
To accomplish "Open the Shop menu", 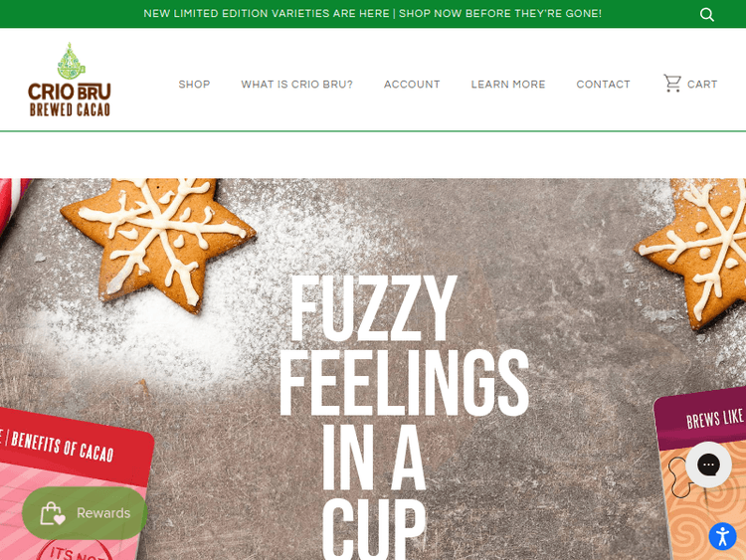I will pos(194,85).
